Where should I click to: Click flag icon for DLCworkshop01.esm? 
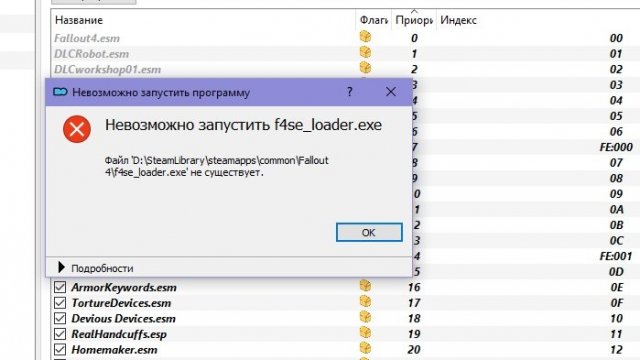click(x=365, y=68)
